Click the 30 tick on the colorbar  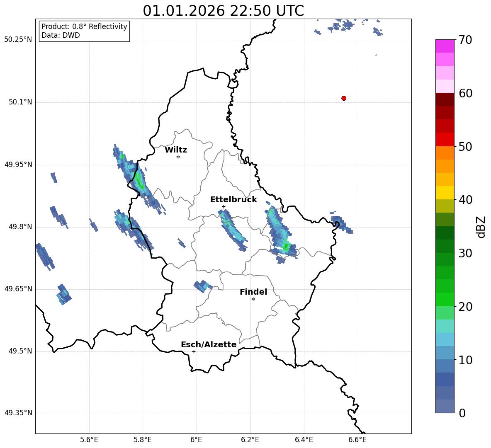(465, 253)
